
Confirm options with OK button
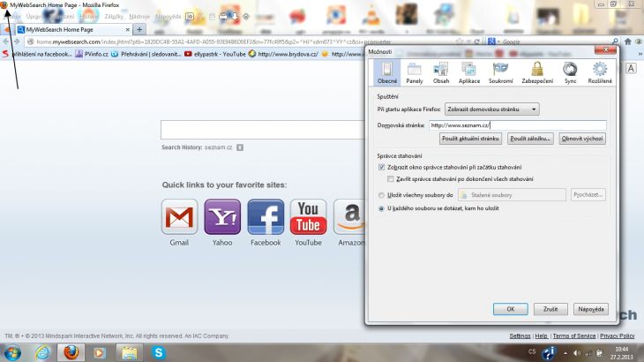[511, 309]
